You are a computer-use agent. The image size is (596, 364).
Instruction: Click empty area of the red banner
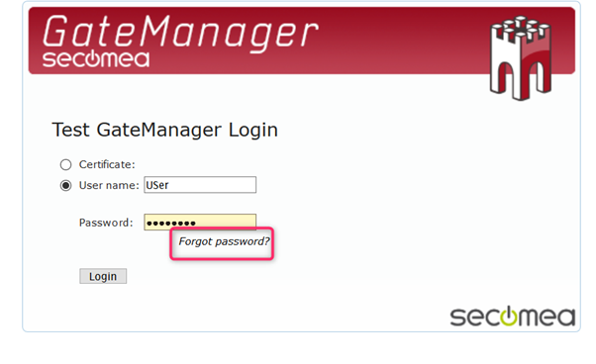(399, 42)
